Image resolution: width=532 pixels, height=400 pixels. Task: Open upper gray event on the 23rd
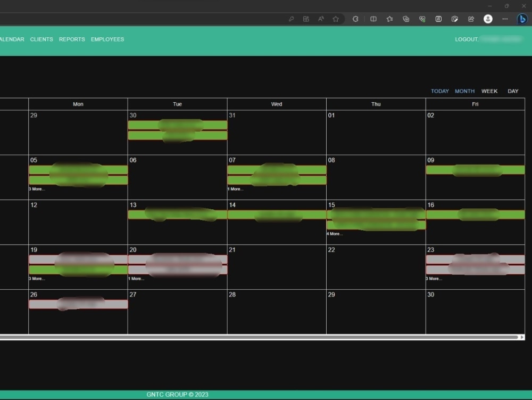tap(475, 260)
